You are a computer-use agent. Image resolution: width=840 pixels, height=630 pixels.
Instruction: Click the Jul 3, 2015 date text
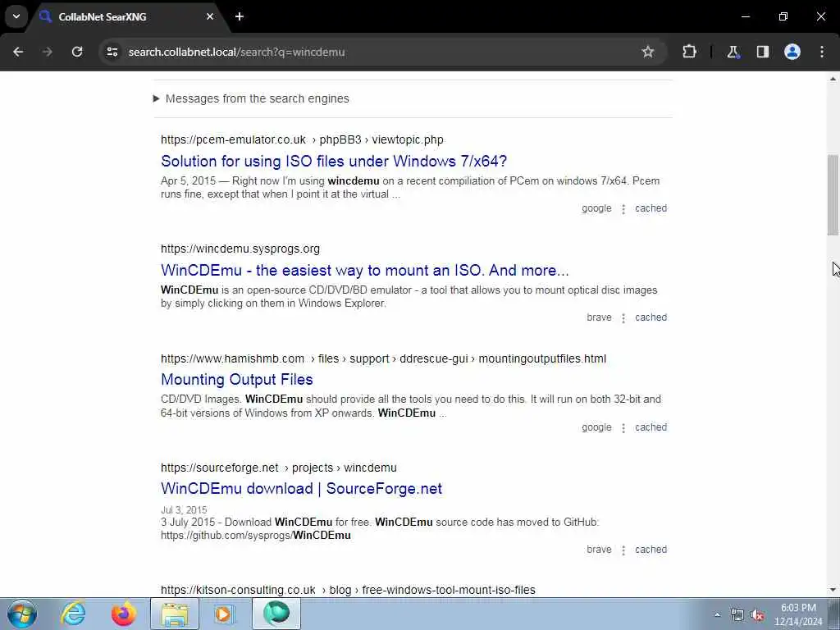point(184,510)
